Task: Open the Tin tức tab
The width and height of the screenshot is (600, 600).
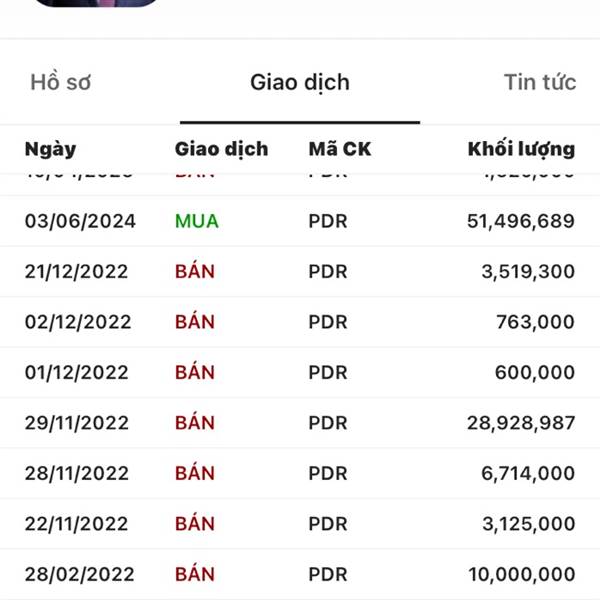Action: point(540,82)
